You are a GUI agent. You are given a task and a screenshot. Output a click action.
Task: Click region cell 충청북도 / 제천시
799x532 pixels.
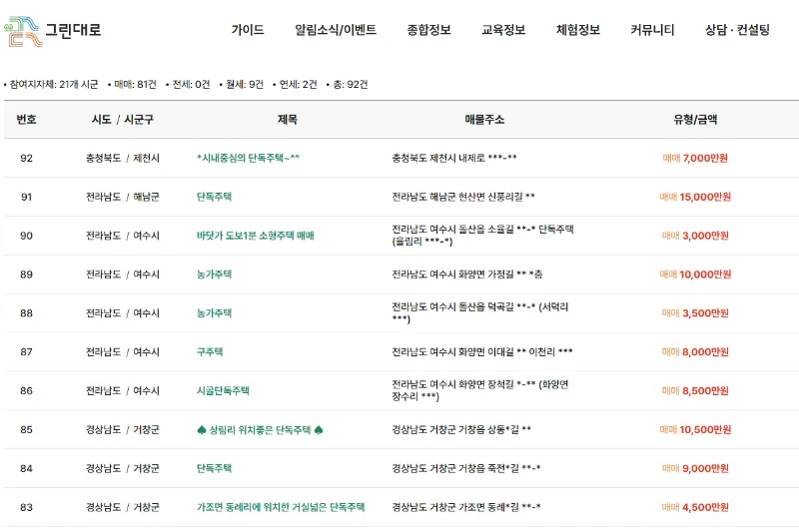pos(122,158)
